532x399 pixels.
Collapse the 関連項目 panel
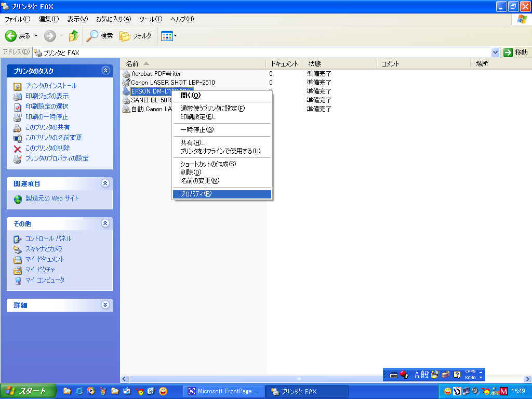point(105,183)
